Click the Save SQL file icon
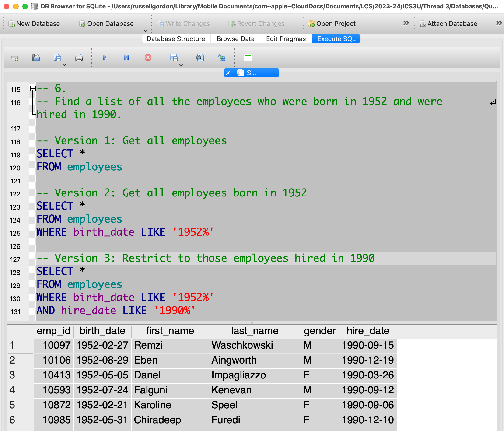504x431 pixels. [57, 58]
